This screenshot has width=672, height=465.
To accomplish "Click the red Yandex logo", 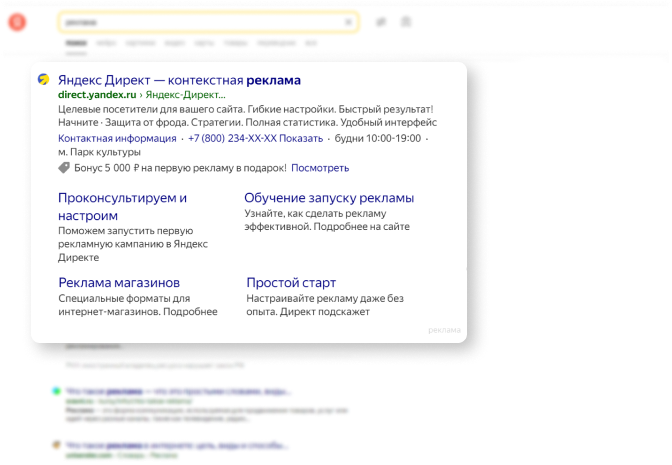I will [16, 23].
